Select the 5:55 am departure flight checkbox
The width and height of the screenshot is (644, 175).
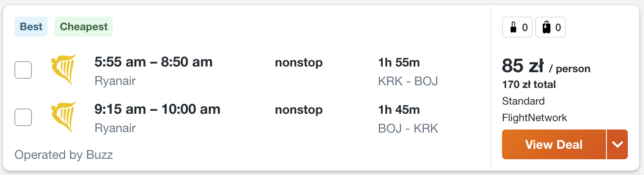pyautogui.click(x=23, y=70)
